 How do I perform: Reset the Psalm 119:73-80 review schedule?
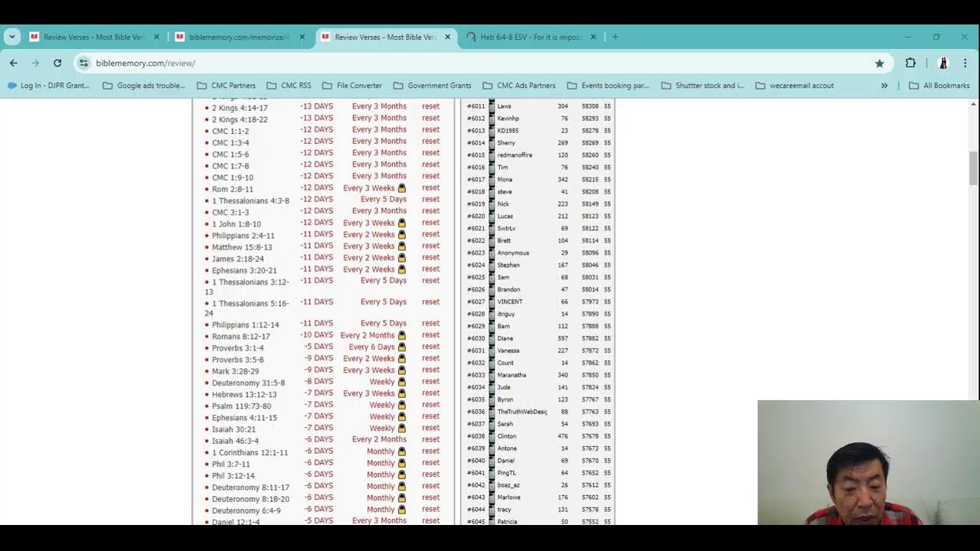(430, 405)
